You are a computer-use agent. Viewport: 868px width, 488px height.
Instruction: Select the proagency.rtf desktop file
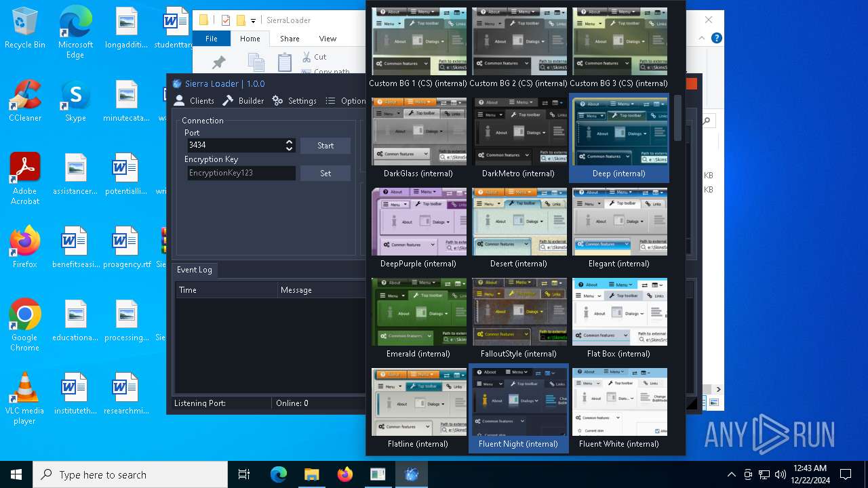tap(127, 247)
